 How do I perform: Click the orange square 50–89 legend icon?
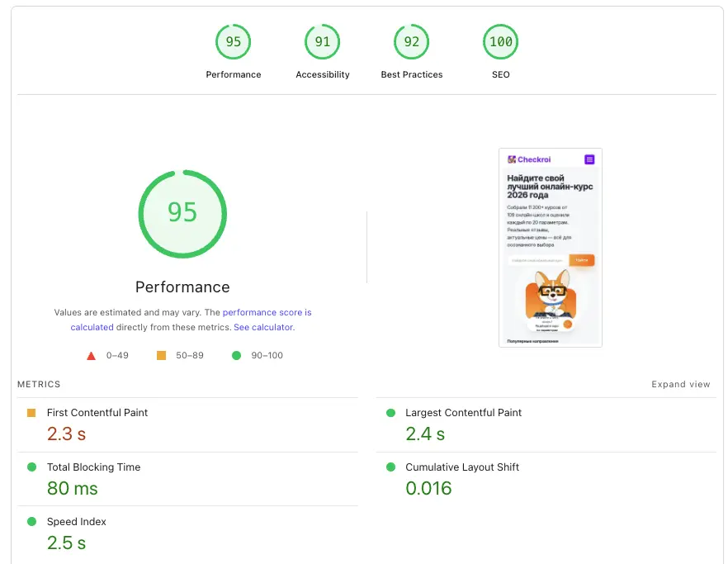click(161, 355)
